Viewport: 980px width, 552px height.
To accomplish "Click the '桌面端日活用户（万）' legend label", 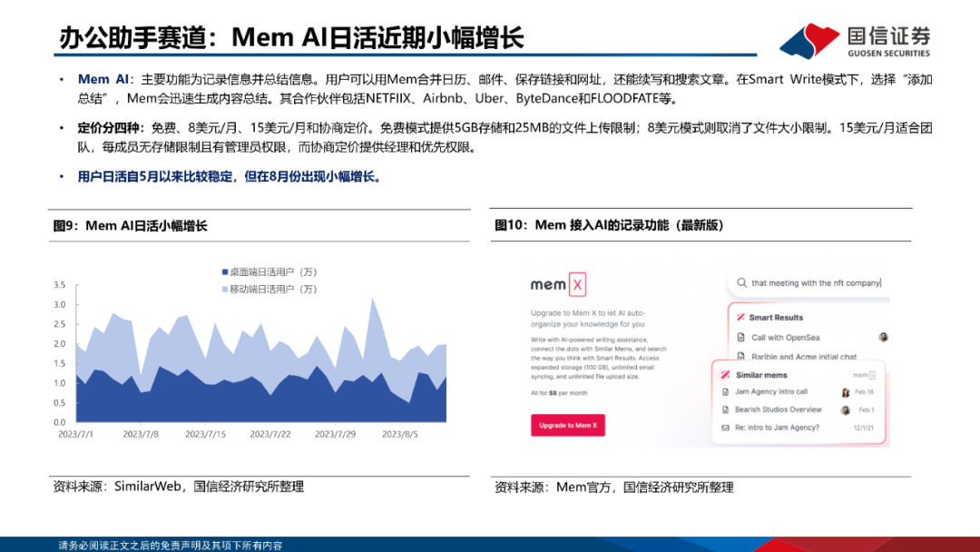I will point(274,272).
